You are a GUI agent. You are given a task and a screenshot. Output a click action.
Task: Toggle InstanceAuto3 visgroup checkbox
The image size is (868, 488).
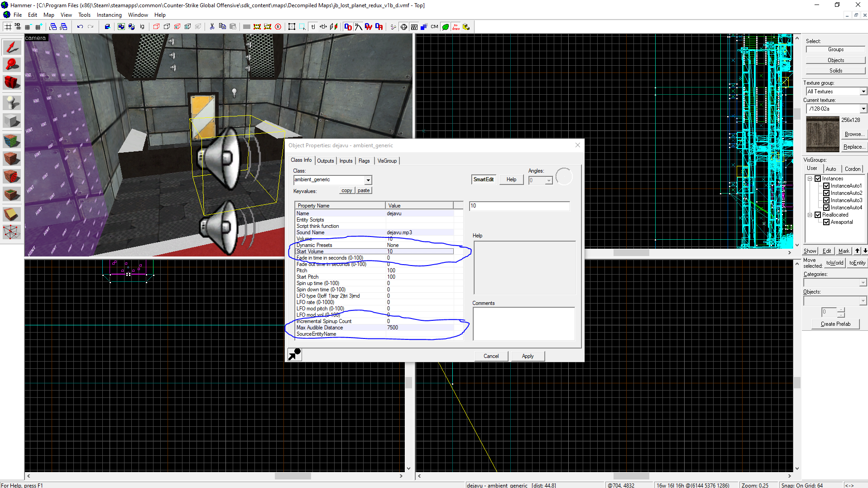pos(826,200)
